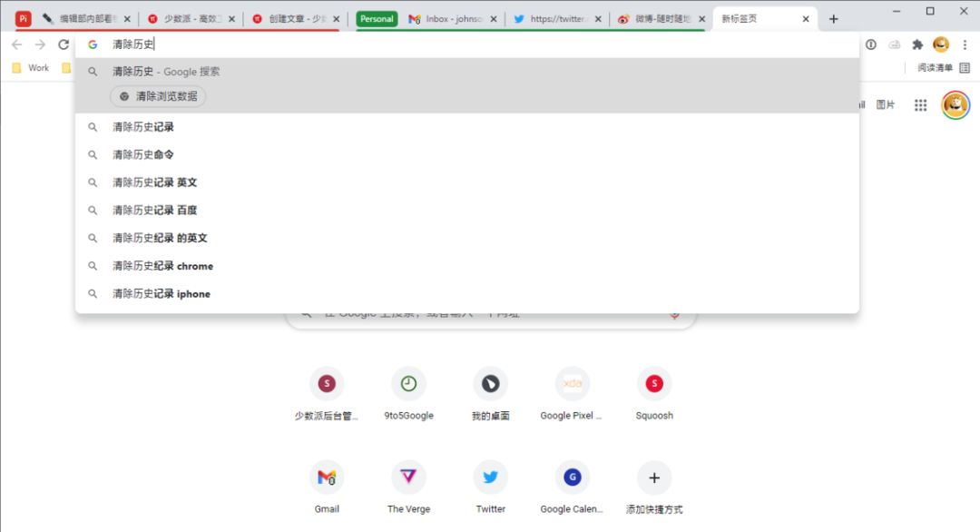Viewport: 980px width, 532px height.
Task: Select the 清除历史记录 chrome suggestion
Action: pyautogui.click(x=467, y=266)
